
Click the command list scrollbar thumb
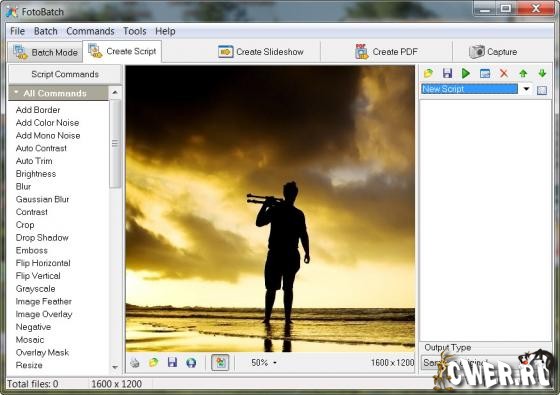tap(115, 144)
